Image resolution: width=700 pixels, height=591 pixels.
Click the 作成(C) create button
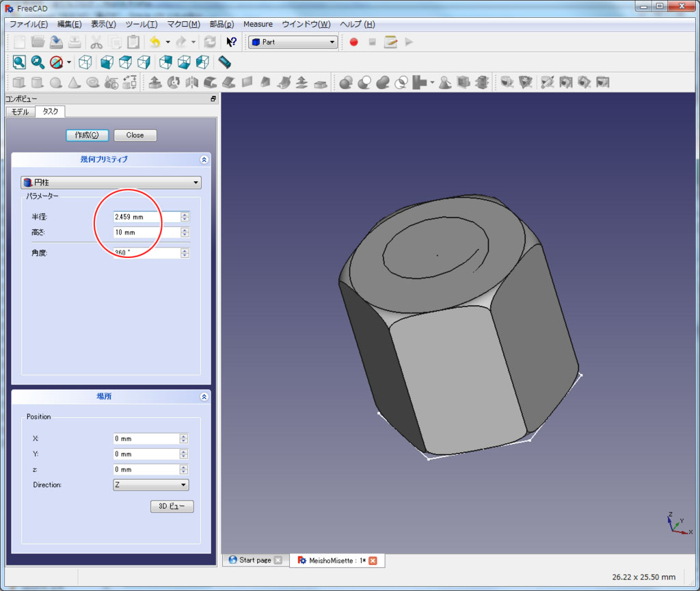pyautogui.click(x=87, y=135)
